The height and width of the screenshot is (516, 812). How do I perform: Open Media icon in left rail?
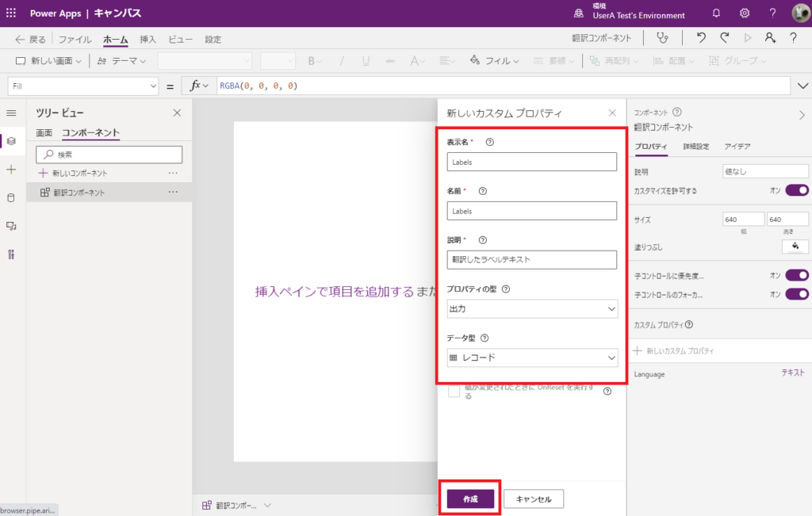[x=11, y=226]
